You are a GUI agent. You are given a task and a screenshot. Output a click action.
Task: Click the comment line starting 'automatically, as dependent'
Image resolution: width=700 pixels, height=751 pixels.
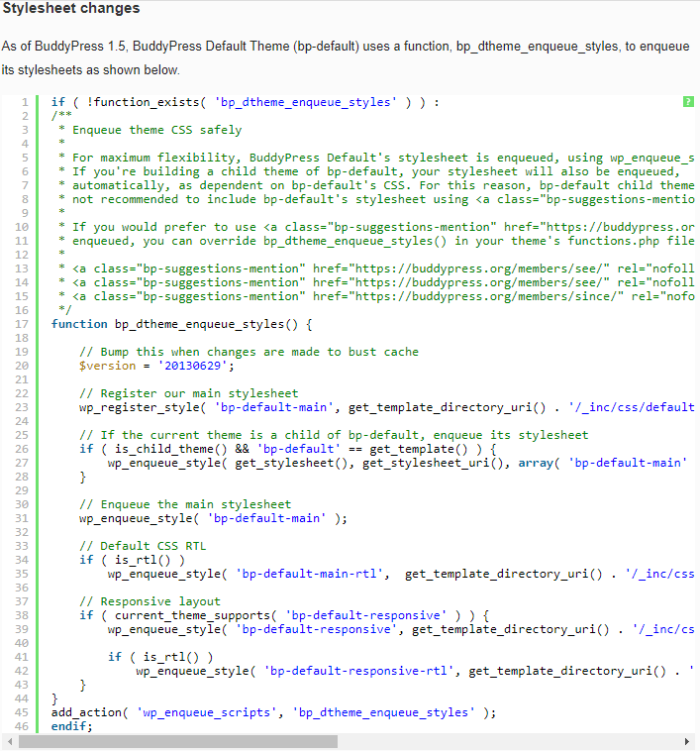[x=376, y=185]
